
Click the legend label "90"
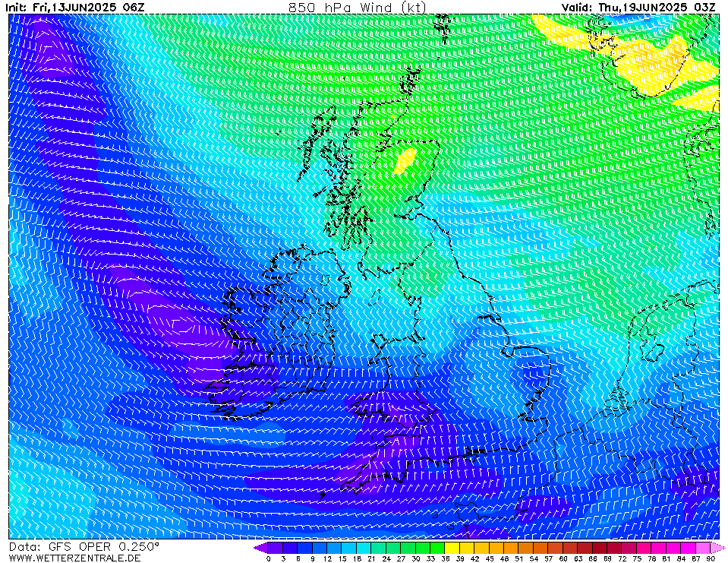711,558
